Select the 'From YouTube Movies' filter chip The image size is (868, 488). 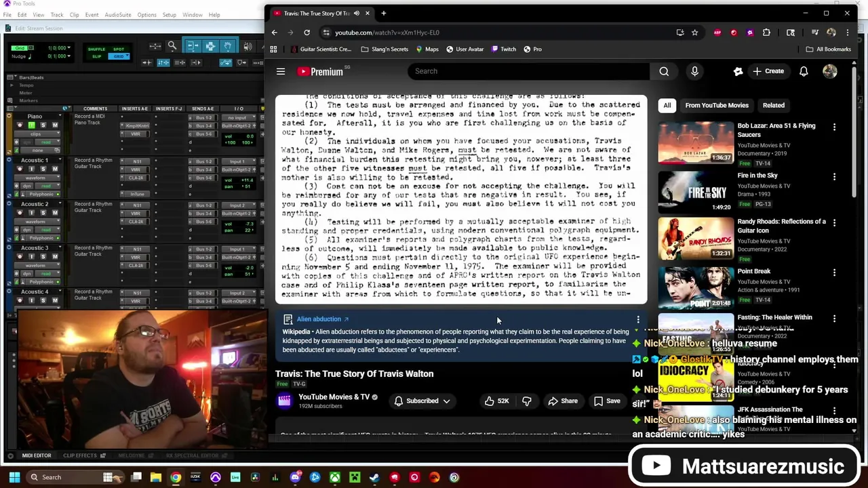coord(717,105)
